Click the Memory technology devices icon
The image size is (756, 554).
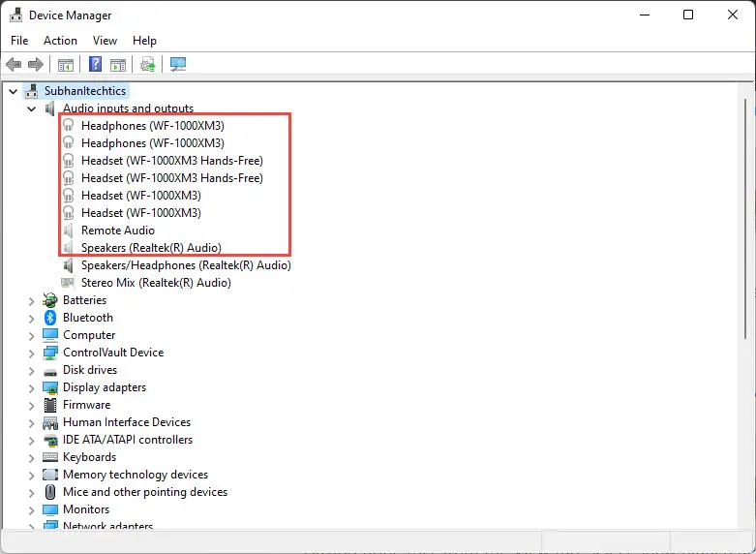click(x=50, y=475)
